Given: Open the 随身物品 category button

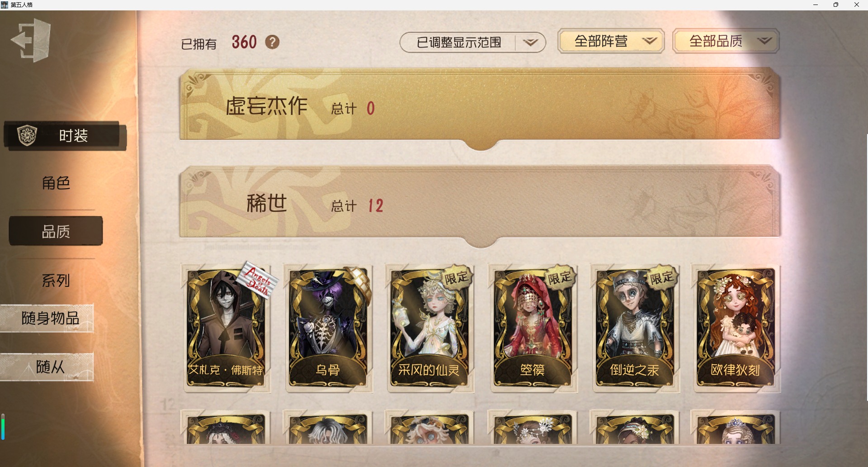Looking at the screenshot, I should point(47,318).
